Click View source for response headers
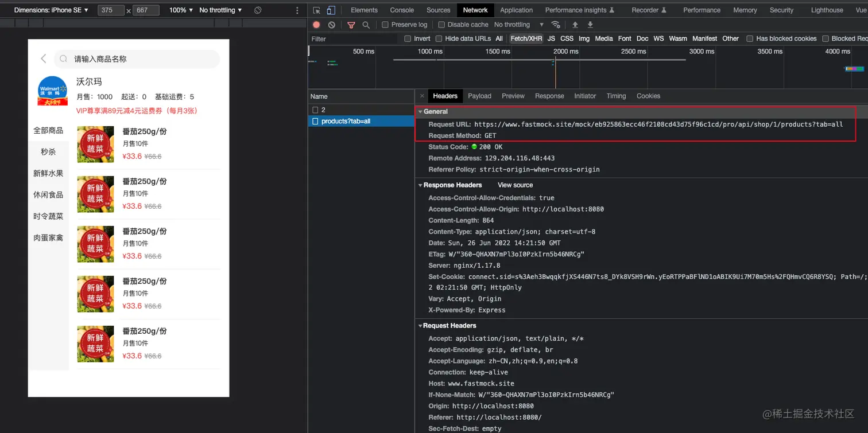This screenshot has width=868, height=433. (x=515, y=185)
